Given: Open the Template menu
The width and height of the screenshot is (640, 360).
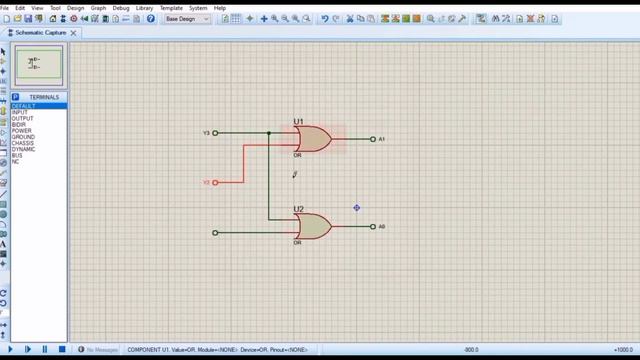Looking at the screenshot, I should (171, 8).
